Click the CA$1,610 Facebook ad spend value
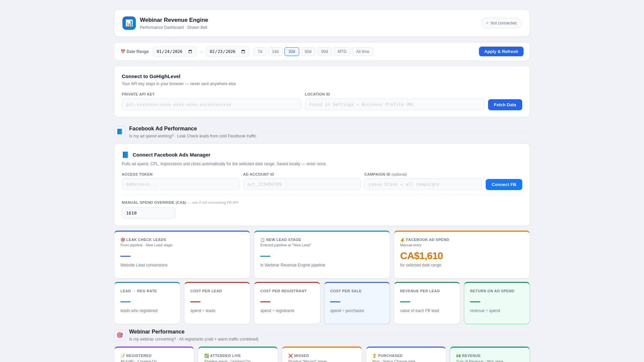 point(421,256)
